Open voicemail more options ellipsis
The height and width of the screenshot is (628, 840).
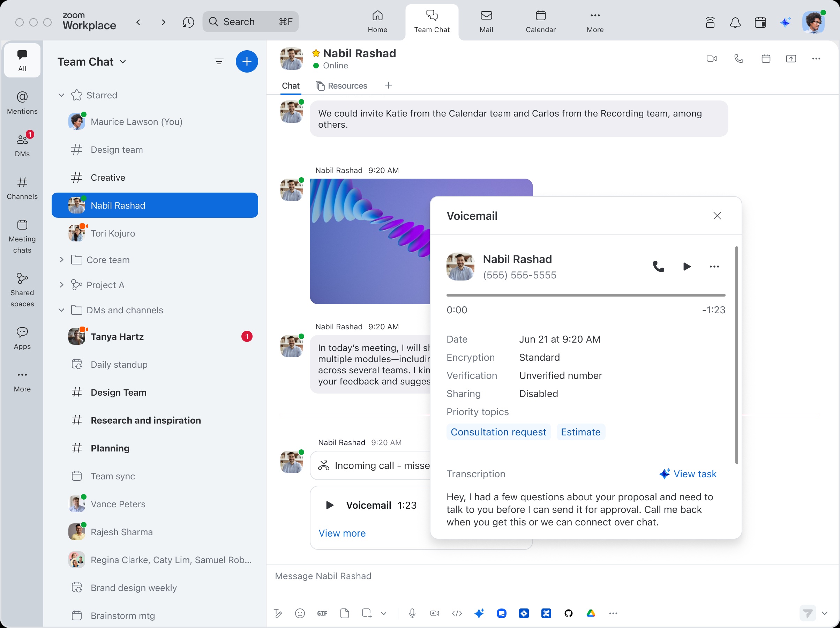tap(714, 266)
